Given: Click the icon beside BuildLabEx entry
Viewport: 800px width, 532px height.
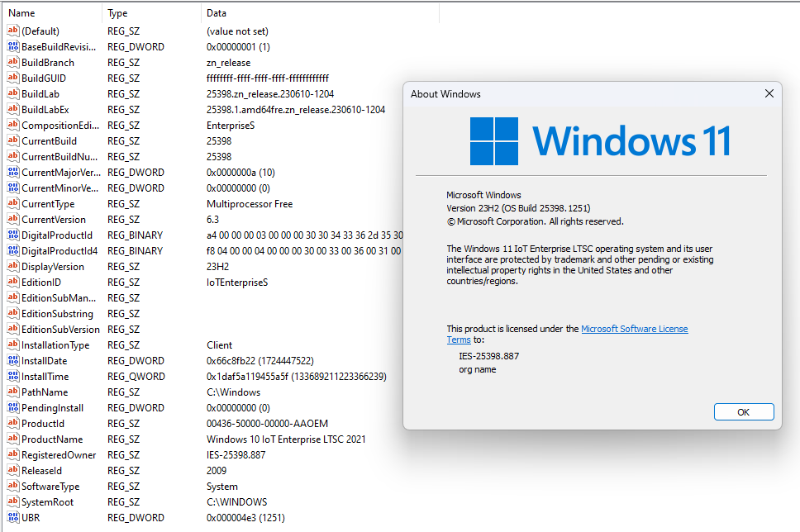Looking at the screenshot, I should (x=12, y=109).
